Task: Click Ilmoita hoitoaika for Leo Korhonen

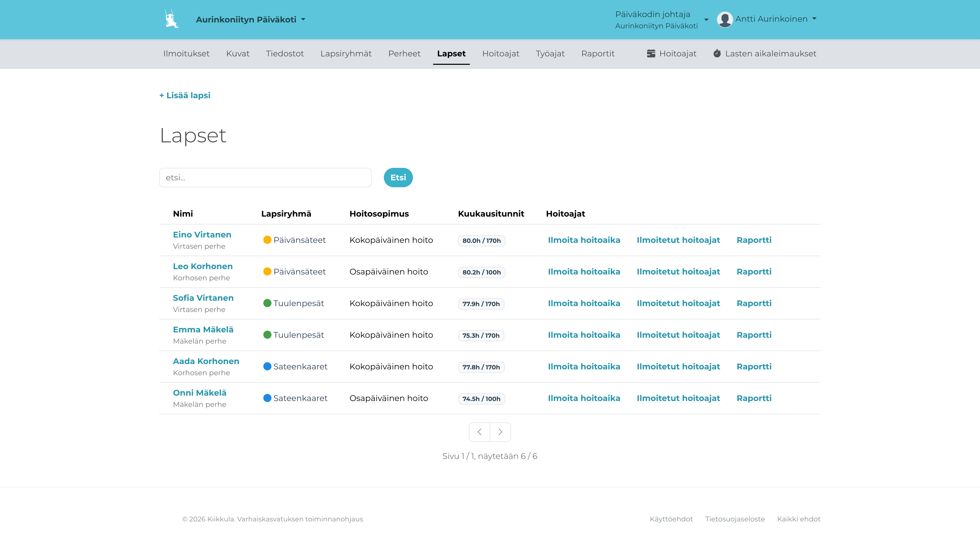Action: [584, 271]
